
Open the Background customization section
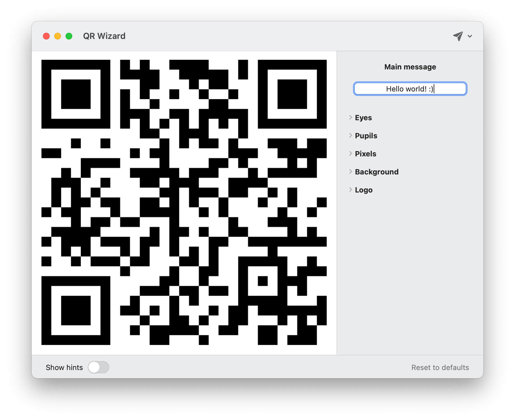[x=376, y=172]
